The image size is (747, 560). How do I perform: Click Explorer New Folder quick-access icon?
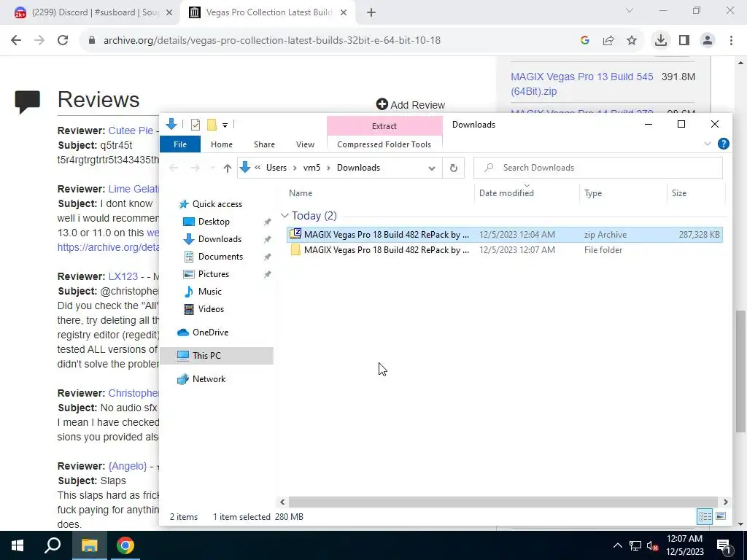pos(212,125)
